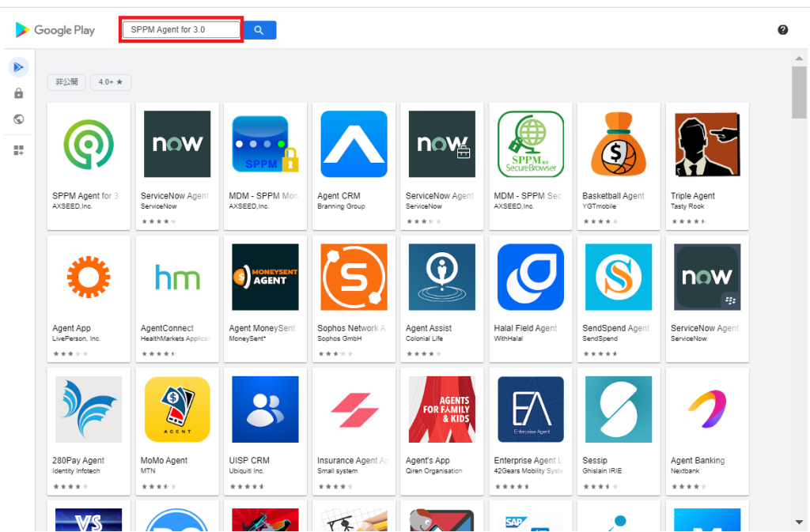This screenshot has width=810, height=532.
Task: Click MTN developer text
Action: pos(148,471)
